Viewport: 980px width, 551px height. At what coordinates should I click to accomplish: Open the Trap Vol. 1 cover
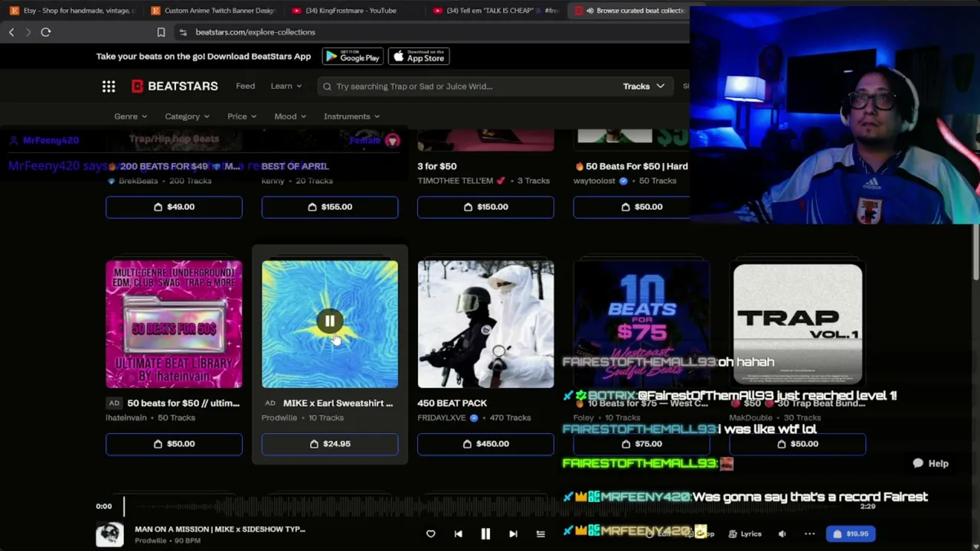[x=798, y=324]
